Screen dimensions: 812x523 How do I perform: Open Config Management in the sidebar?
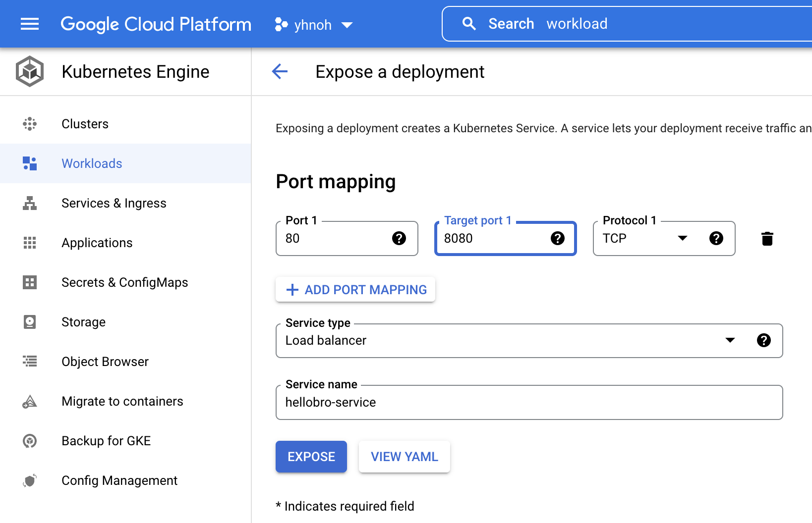point(125,480)
